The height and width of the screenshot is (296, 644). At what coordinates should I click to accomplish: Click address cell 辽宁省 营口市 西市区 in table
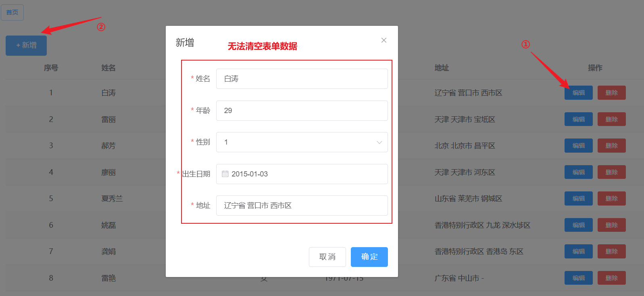[x=468, y=93]
